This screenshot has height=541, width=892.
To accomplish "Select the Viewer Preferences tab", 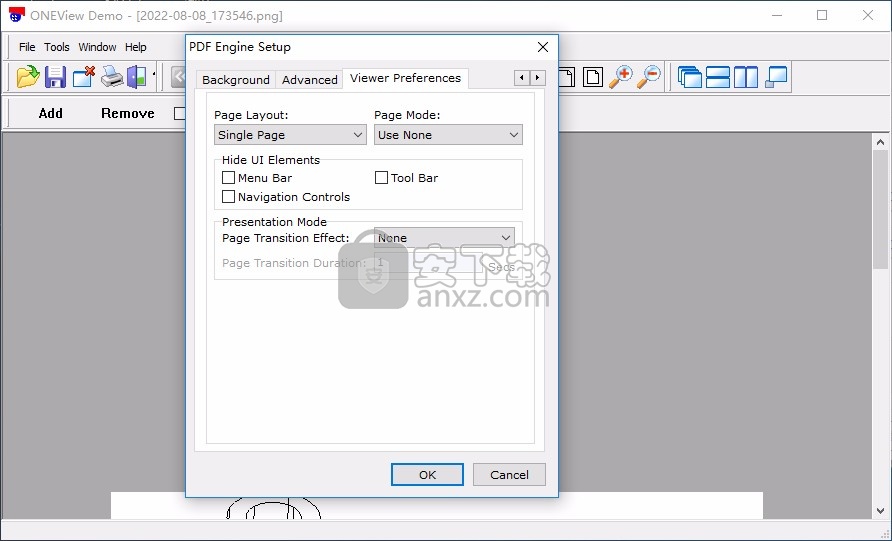I will coord(406,78).
